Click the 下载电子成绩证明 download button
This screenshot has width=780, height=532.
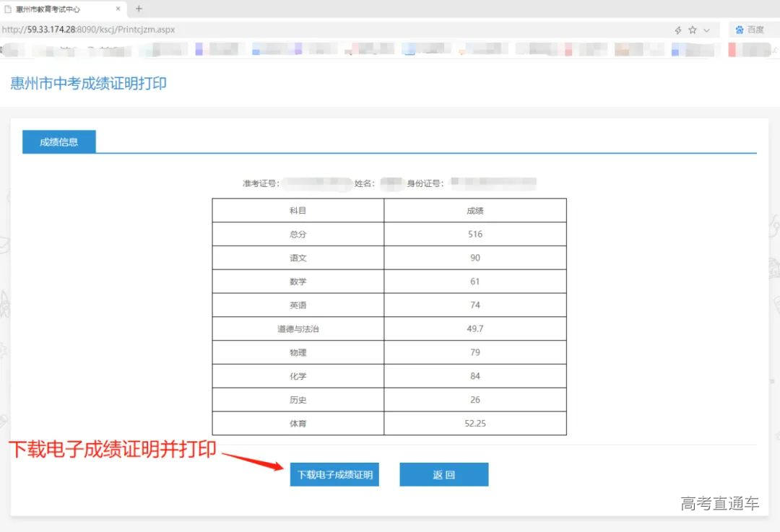pyautogui.click(x=334, y=474)
